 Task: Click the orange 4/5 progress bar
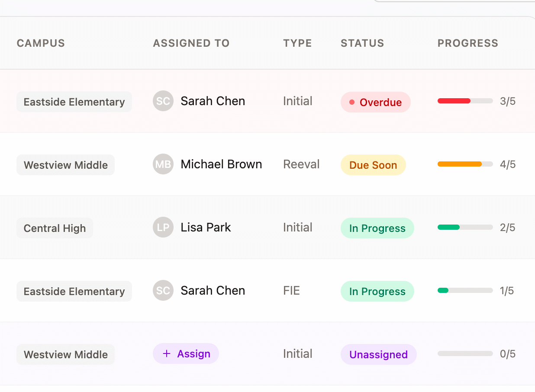point(465,164)
